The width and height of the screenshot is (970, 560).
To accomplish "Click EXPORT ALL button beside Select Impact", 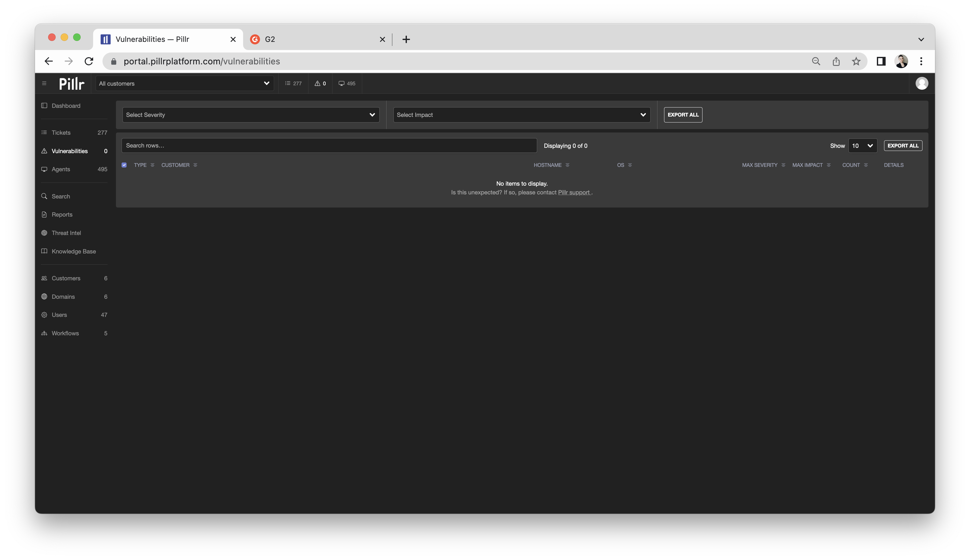I will [x=683, y=115].
